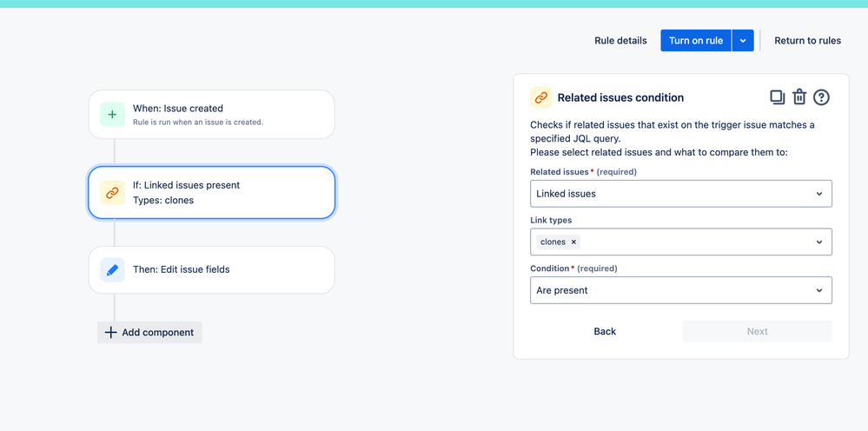Open the Condition Are present dropdown

pyautogui.click(x=681, y=290)
